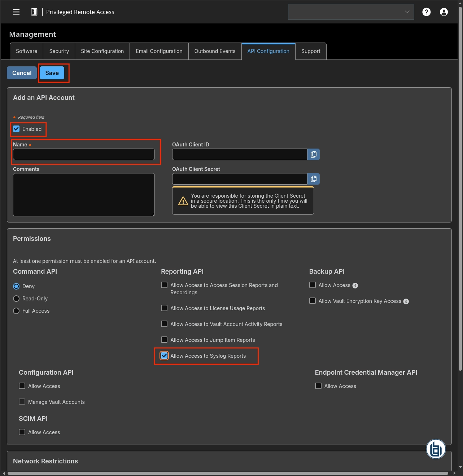
Task: Show info for Backup API Allow Access
Action: click(x=355, y=286)
